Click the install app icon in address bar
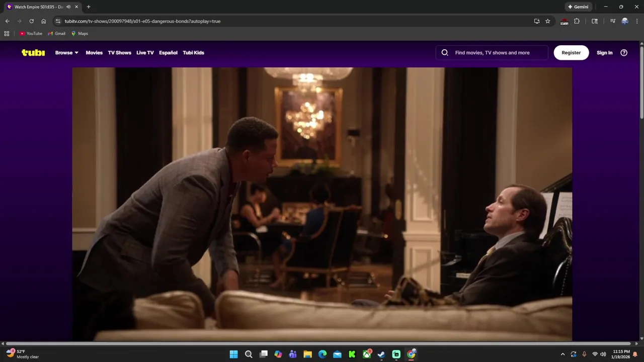This screenshot has height=362, width=644. [x=537, y=21]
